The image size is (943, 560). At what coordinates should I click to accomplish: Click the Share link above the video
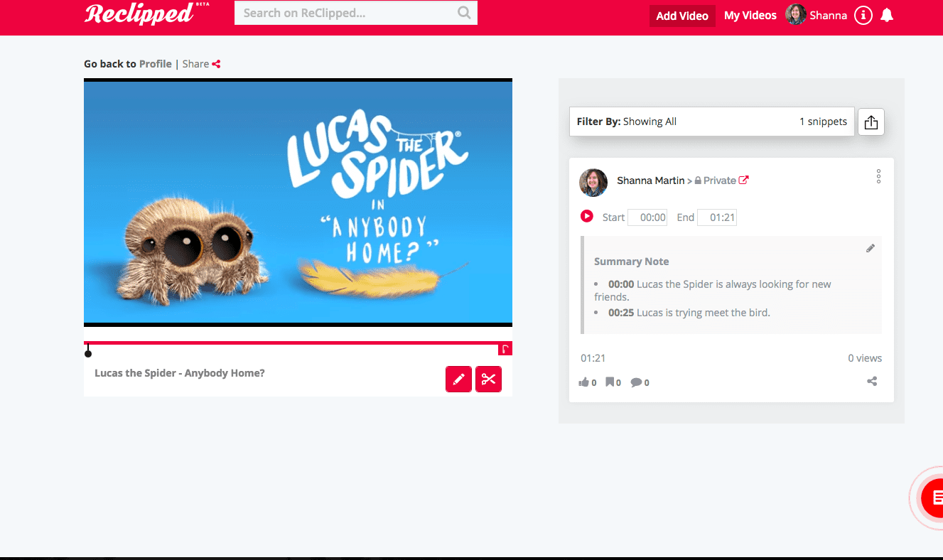coord(201,64)
